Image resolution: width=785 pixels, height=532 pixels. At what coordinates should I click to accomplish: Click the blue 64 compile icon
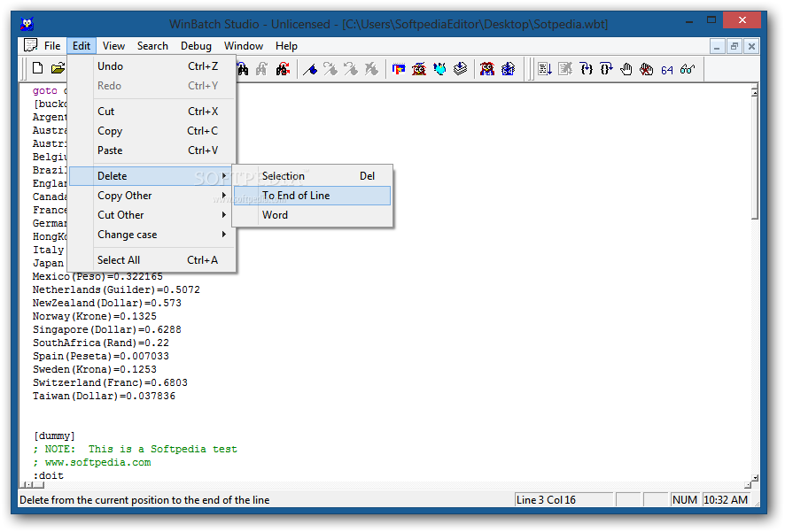(x=508, y=69)
